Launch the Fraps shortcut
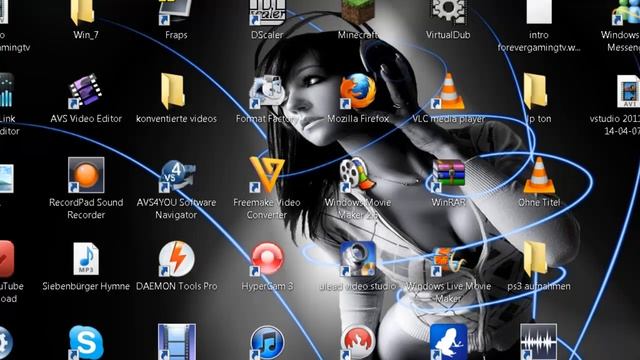This screenshot has width=640, height=360. coord(176,12)
